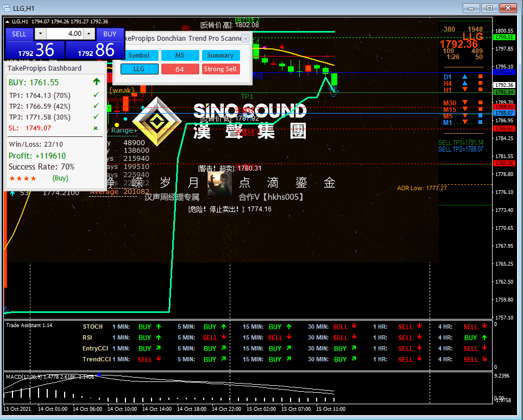
Task: Click the RSI 4 HR BUY up arrow
Action: (484, 337)
